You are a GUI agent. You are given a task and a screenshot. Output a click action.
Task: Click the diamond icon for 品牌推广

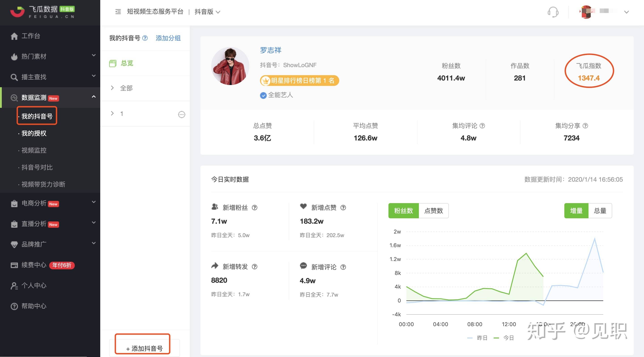[14, 244]
